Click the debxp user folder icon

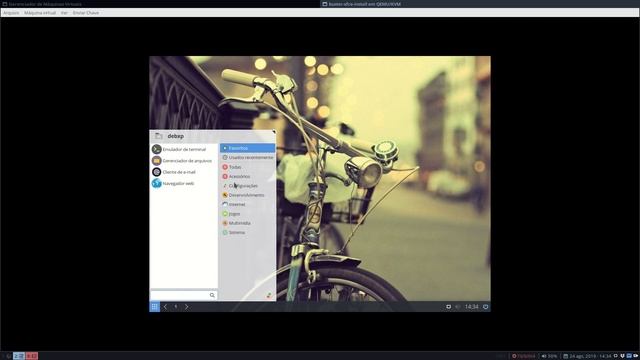coord(159,136)
